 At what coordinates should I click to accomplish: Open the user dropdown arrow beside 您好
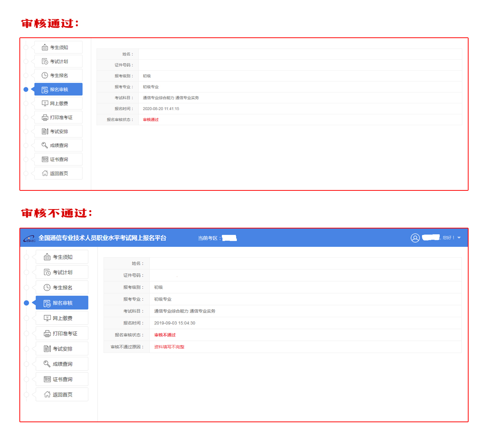[459, 238]
